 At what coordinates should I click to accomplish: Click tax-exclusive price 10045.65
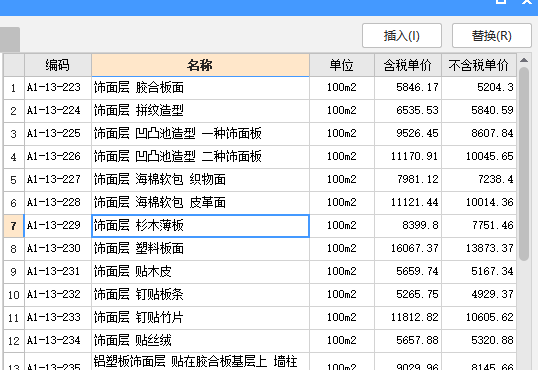(x=479, y=157)
